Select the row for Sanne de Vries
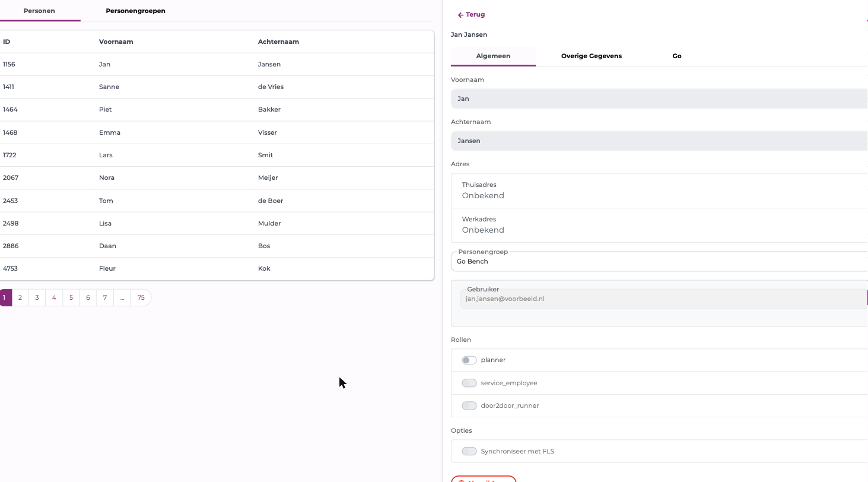 pyautogui.click(x=217, y=87)
